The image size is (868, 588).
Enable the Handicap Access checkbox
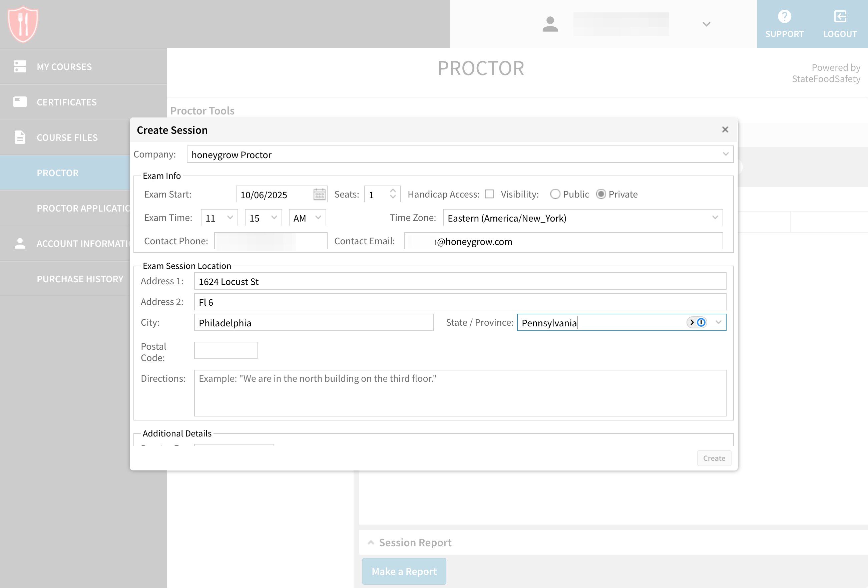coord(489,194)
